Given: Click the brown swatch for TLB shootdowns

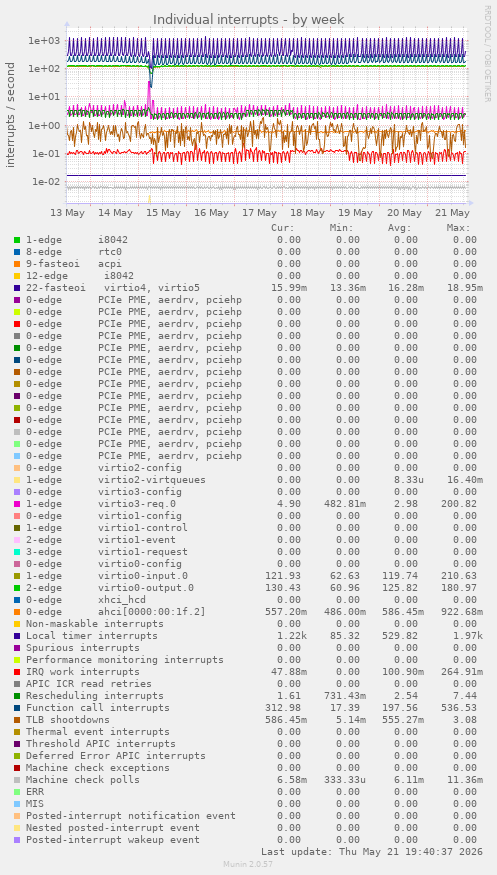Looking at the screenshot, I should tap(17, 720).
